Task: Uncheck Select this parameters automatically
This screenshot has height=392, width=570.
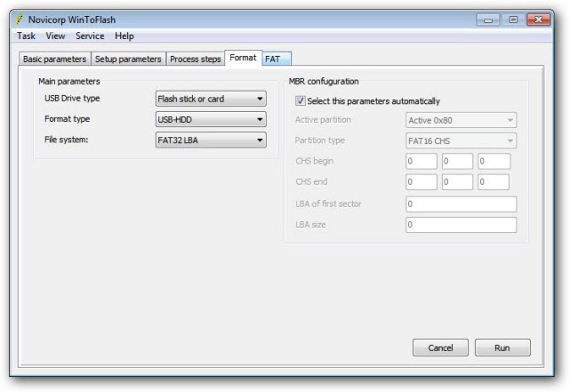Action: coord(301,101)
